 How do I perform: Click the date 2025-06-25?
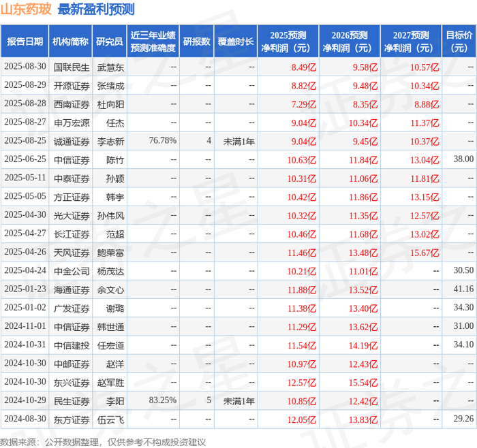pos(25,159)
